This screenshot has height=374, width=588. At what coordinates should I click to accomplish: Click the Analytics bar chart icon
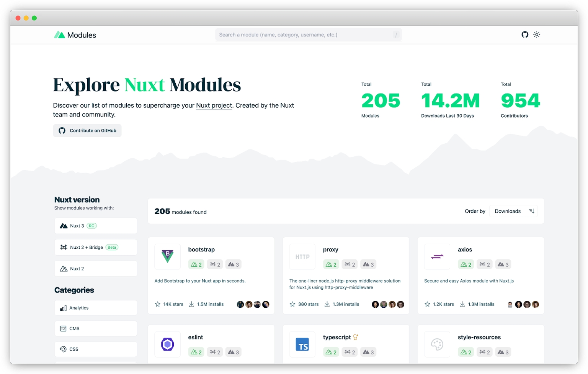pos(64,308)
